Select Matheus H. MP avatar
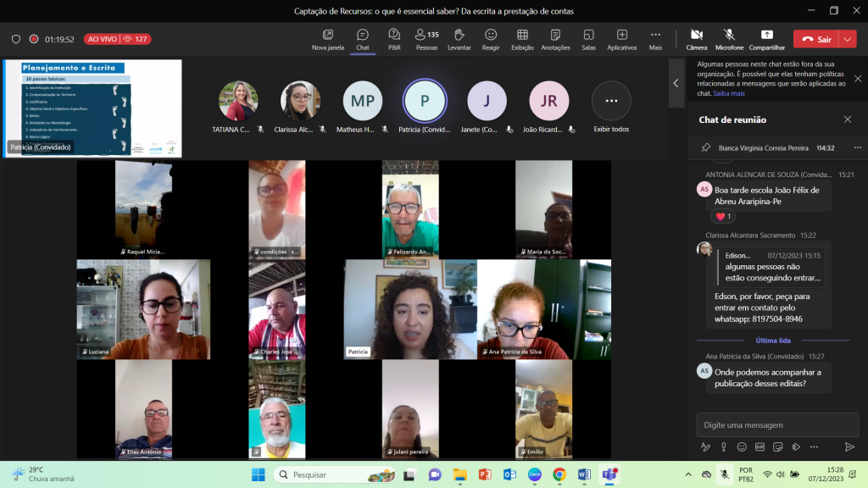The width and height of the screenshot is (868, 488). point(363,101)
